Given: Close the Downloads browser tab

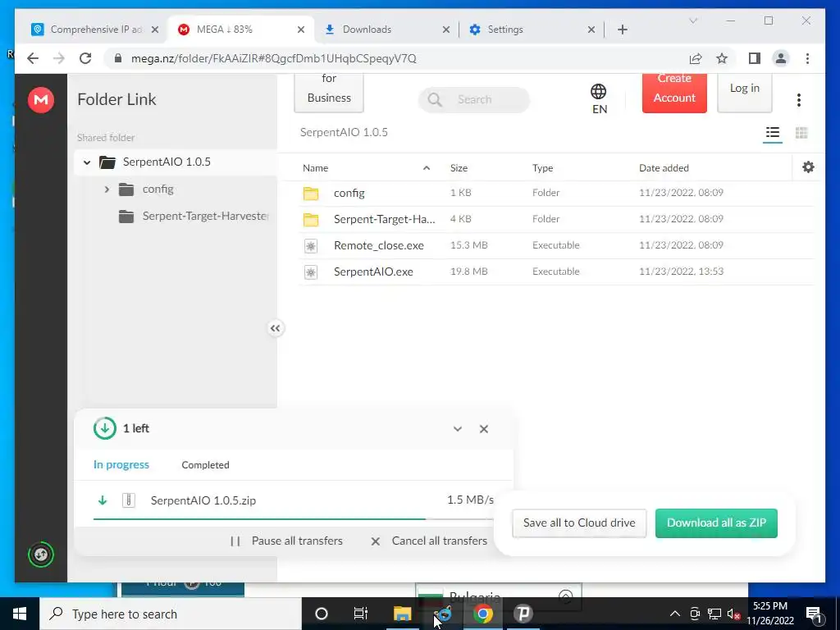Looking at the screenshot, I should (x=445, y=30).
